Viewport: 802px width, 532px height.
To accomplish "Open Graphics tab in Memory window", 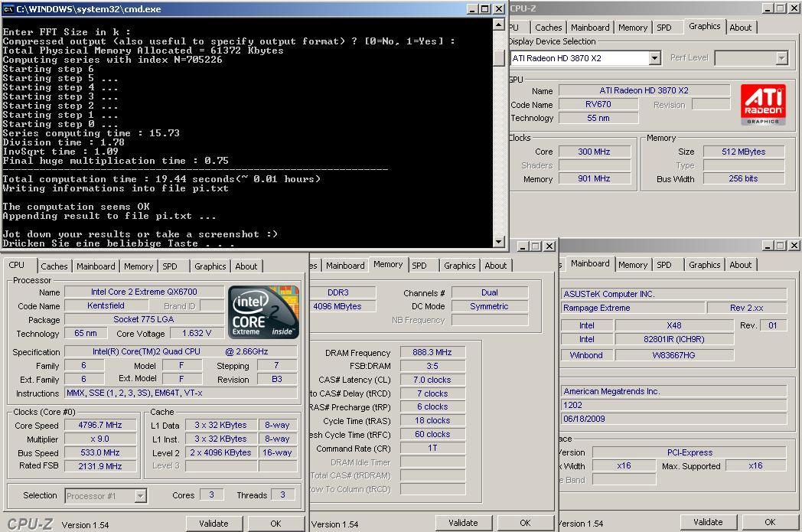I will (459, 266).
